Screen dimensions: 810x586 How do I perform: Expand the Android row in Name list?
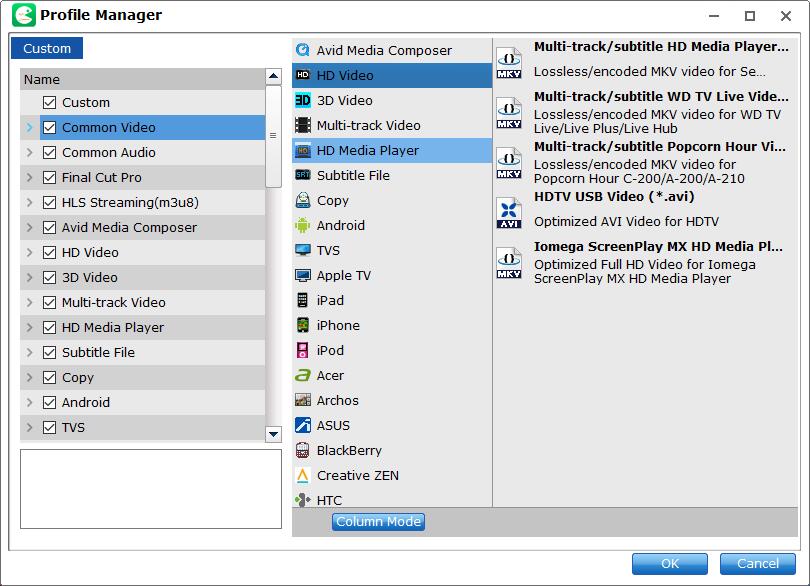pos(29,402)
